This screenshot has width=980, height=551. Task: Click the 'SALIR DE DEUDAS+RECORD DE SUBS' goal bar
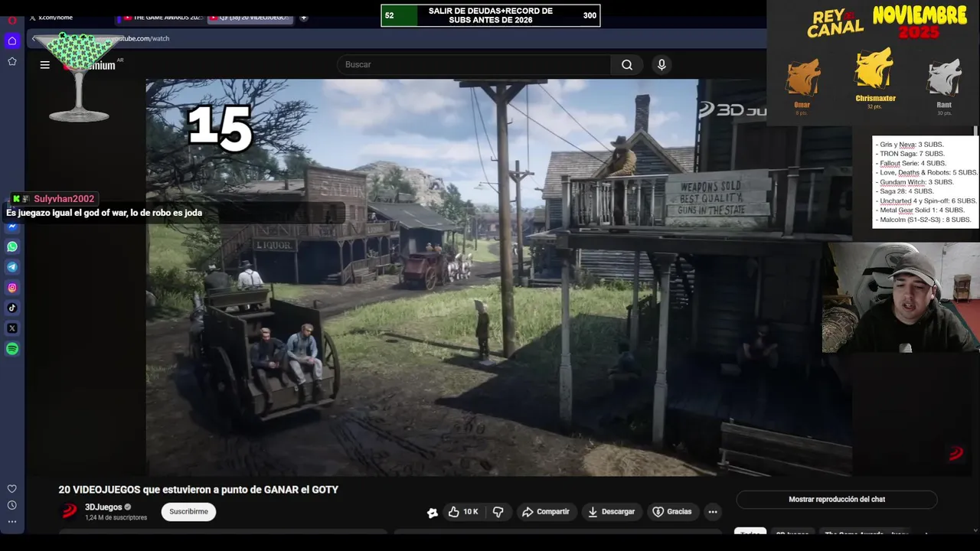point(491,15)
